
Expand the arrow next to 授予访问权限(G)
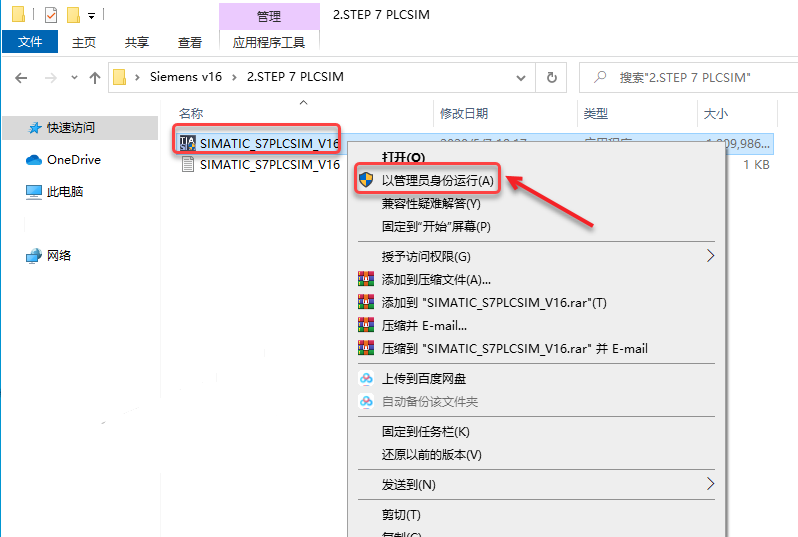click(x=710, y=256)
